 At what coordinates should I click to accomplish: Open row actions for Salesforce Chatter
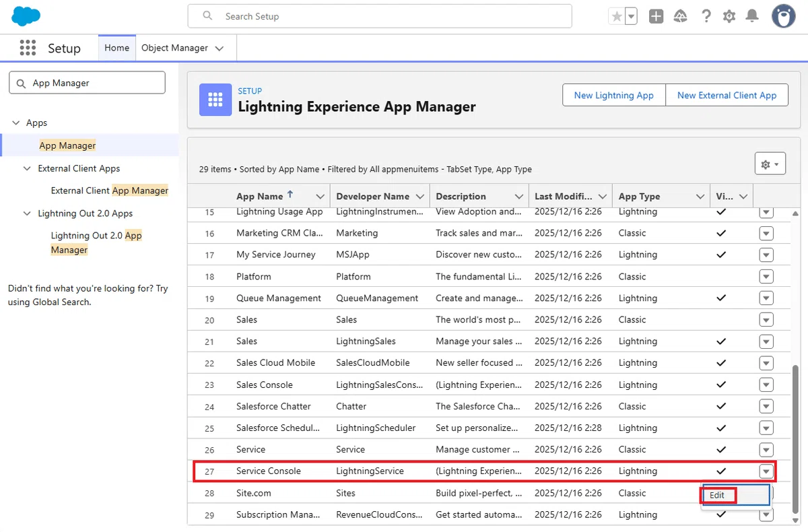[x=766, y=406]
